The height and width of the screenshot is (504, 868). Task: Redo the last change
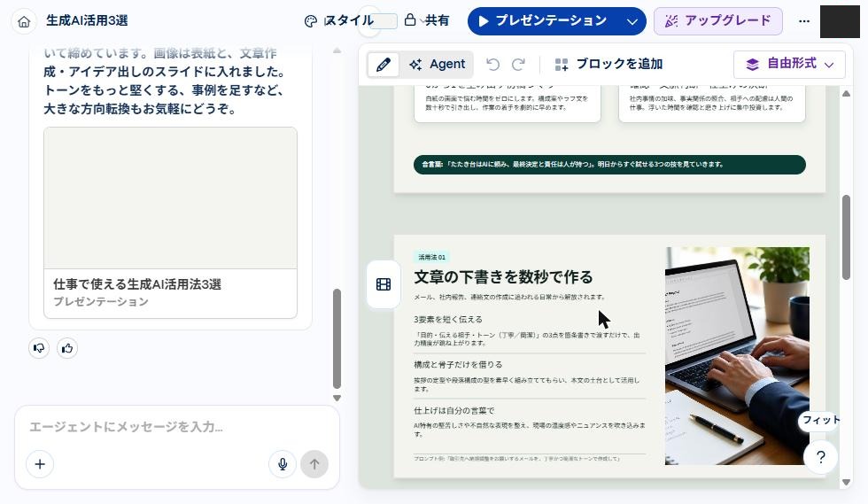point(518,65)
